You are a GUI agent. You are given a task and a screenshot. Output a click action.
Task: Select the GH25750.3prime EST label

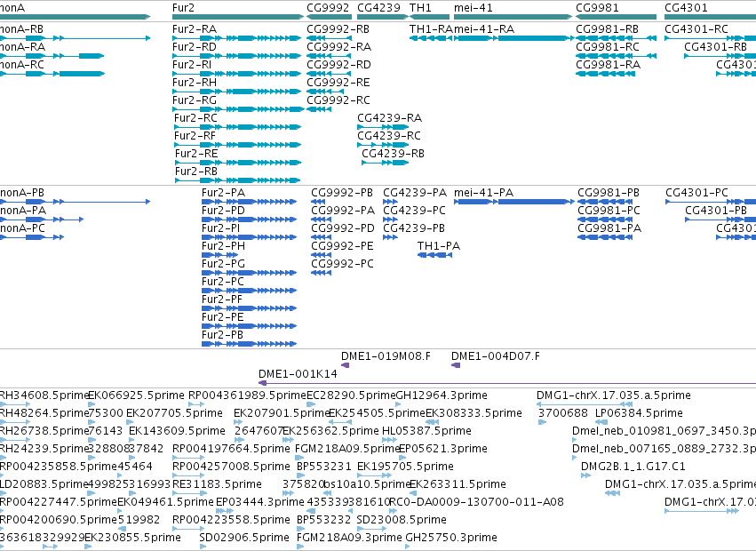point(451,538)
